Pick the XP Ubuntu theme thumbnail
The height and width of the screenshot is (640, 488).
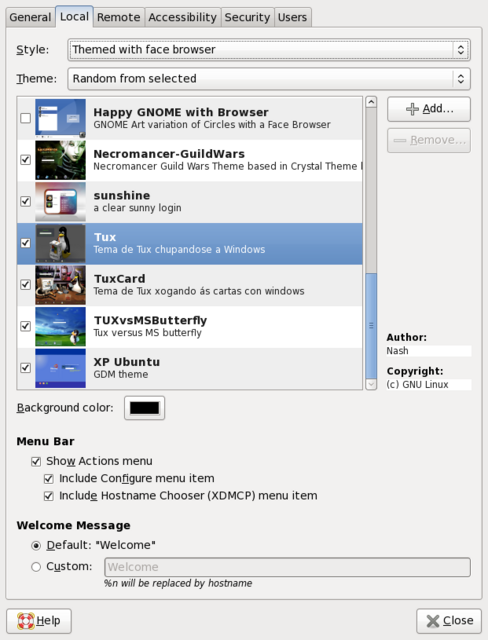60,368
